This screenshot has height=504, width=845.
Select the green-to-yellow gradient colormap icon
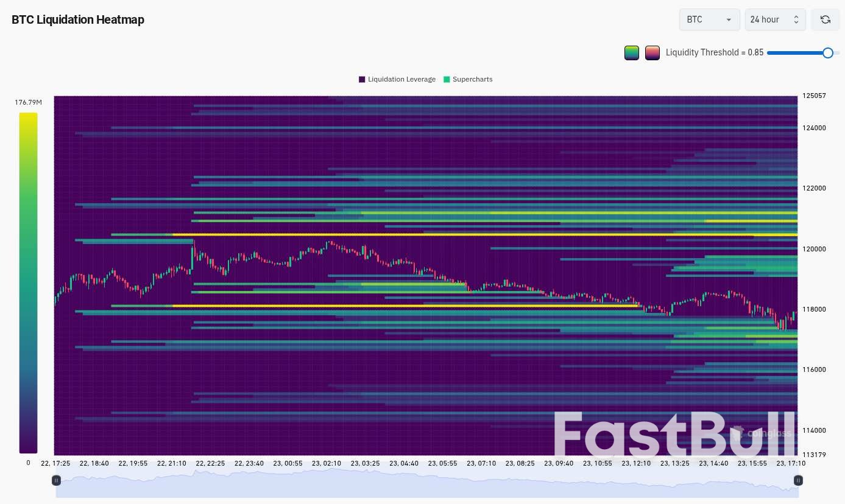point(632,53)
